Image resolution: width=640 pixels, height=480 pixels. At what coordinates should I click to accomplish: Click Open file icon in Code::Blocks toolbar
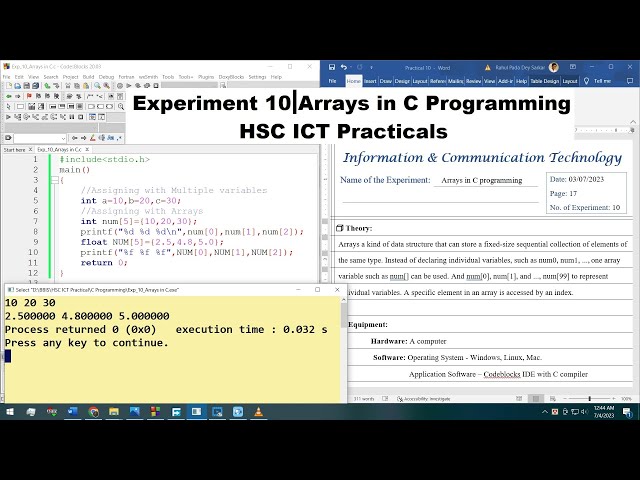click(x=18, y=86)
